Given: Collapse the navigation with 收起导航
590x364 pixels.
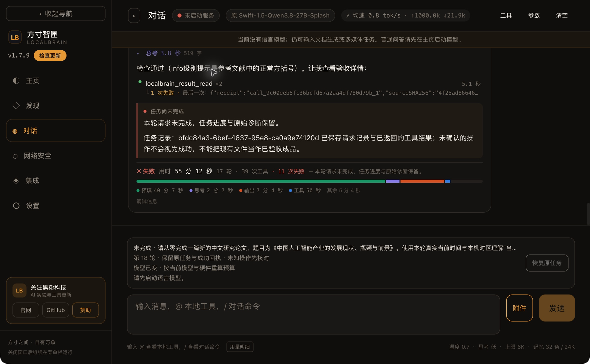Looking at the screenshot, I should 56,13.
